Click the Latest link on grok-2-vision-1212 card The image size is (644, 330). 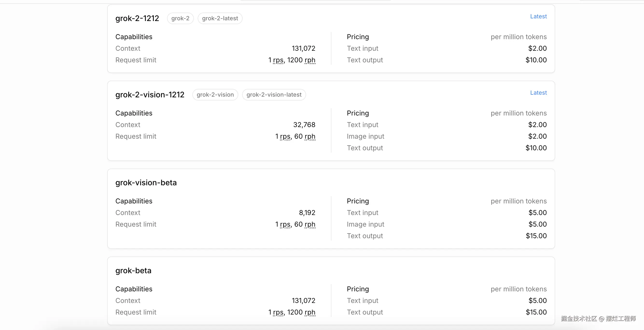(x=538, y=93)
